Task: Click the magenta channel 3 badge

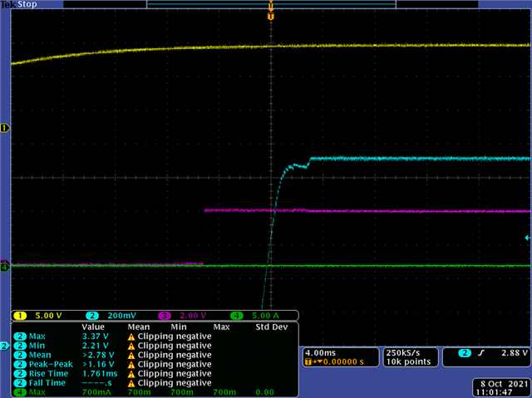Action: (165, 316)
